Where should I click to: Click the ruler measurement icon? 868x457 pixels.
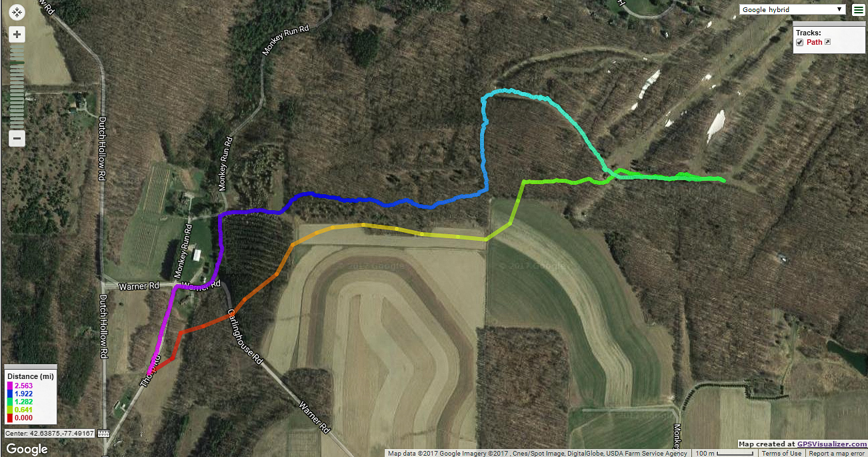click(103, 433)
